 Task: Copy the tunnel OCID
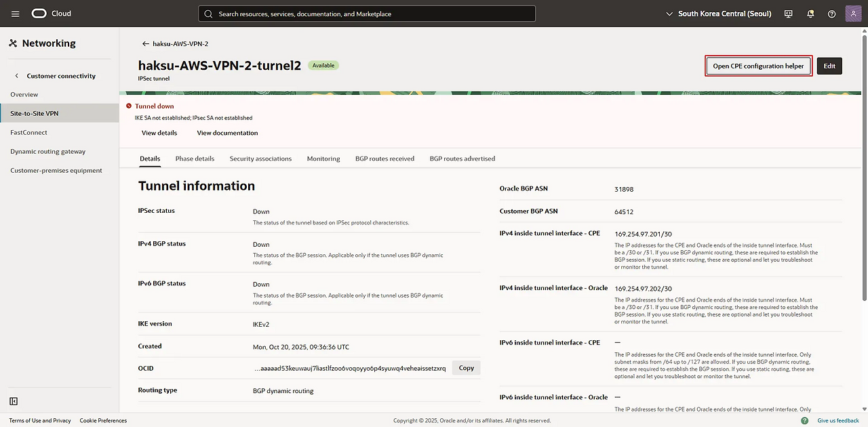click(x=466, y=368)
